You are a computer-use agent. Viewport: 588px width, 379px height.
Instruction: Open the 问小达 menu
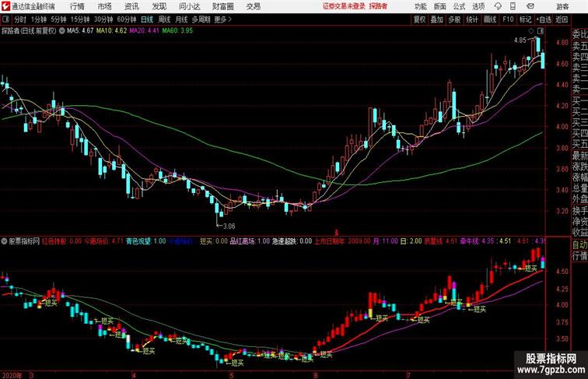(189, 6)
